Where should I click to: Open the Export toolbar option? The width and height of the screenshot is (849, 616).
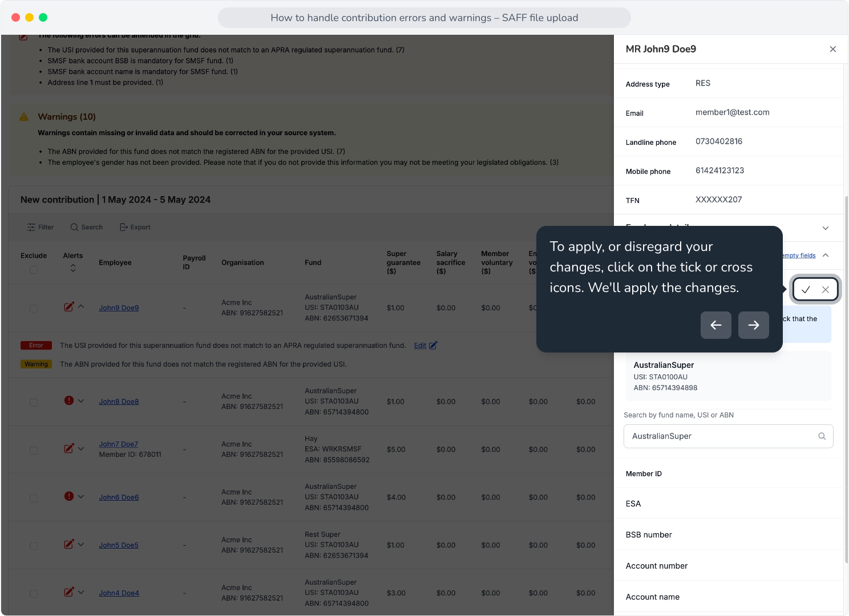(x=135, y=227)
